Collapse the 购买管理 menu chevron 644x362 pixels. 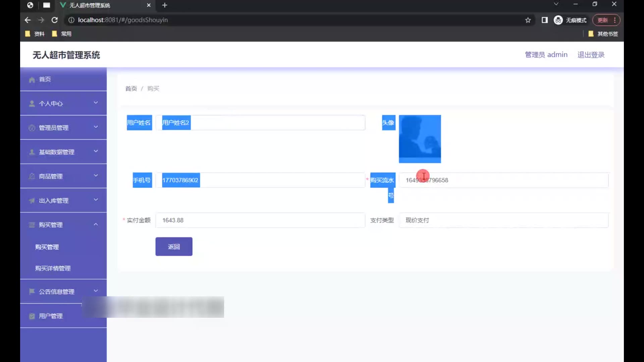96,224
